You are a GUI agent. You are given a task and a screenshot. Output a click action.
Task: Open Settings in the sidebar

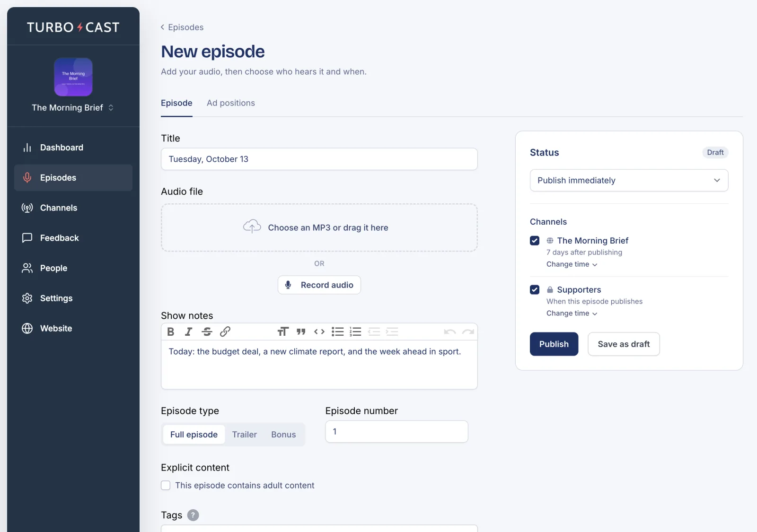(73, 298)
